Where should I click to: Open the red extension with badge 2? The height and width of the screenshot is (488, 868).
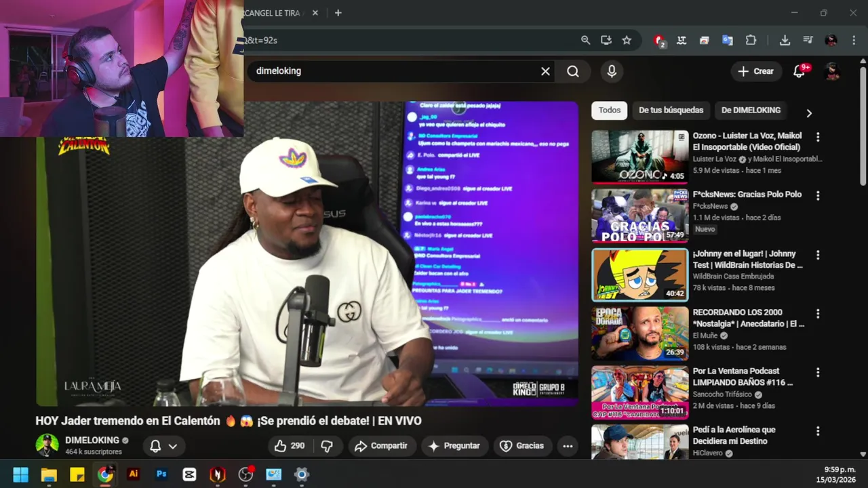[x=659, y=41]
